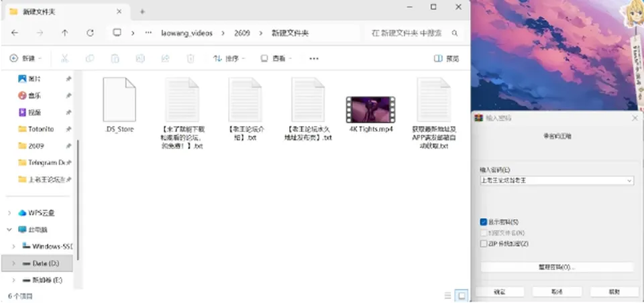The width and height of the screenshot is (644, 303).
Task: Select the APP txt file at far right
Action: point(434,113)
